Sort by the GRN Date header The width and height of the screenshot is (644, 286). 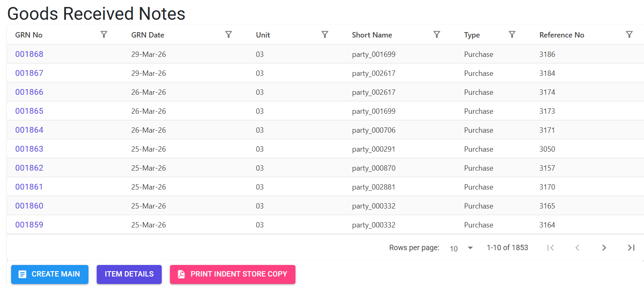pyautogui.click(x=148, y=35)
